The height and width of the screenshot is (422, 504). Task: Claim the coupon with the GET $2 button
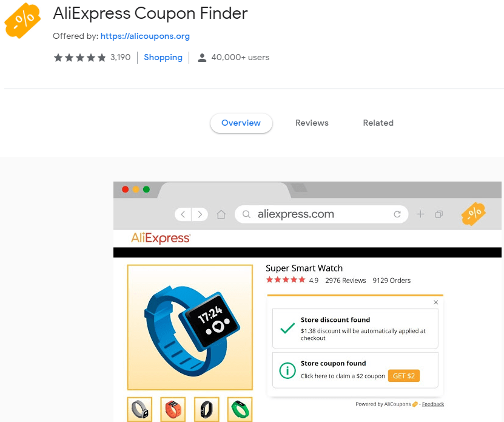click(404, 376)
